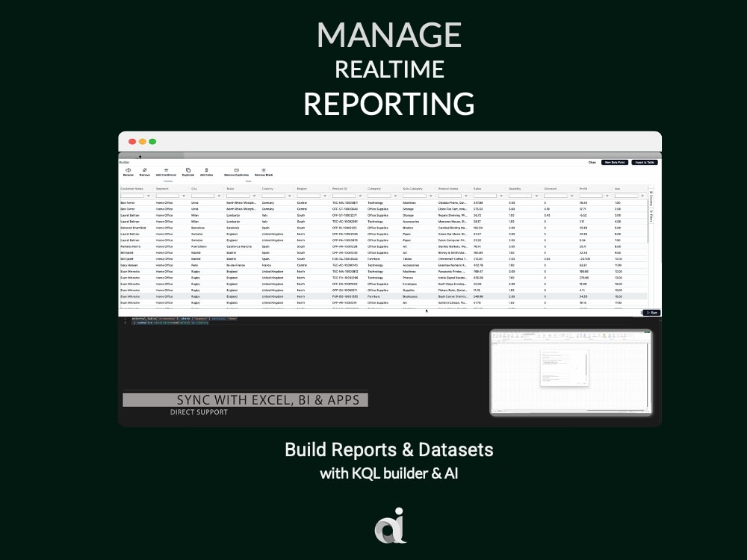Click the Bookcases sub-category cell

(x=410, y=296)
